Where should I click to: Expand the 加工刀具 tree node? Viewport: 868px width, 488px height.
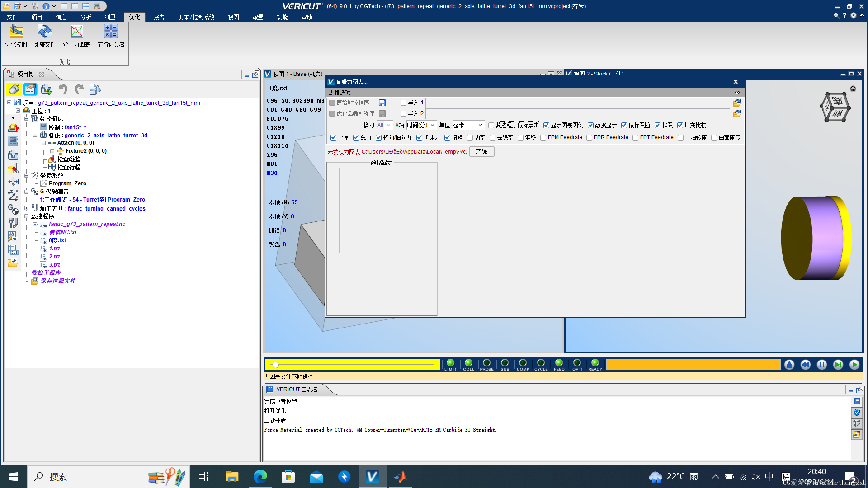(x=27, y=209)
